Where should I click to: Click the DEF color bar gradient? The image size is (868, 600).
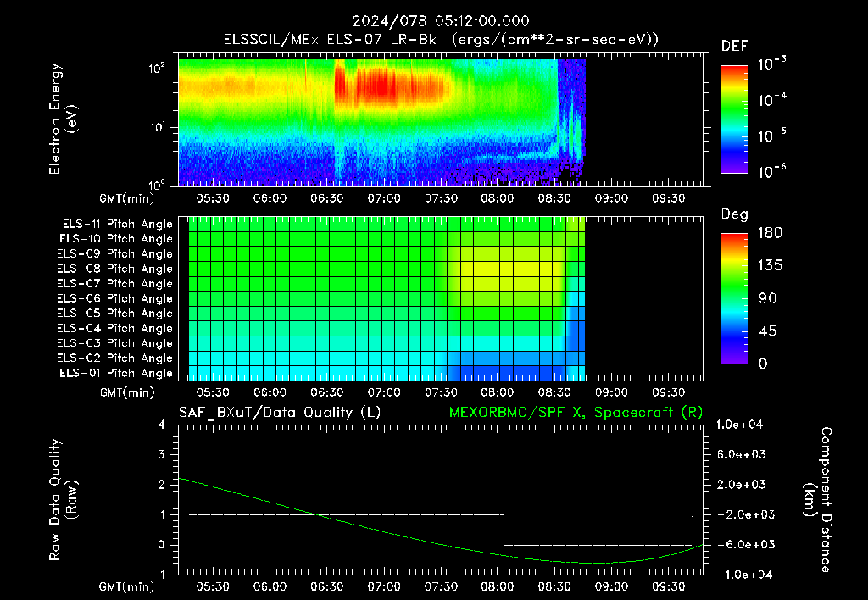(x=734, y=119)
